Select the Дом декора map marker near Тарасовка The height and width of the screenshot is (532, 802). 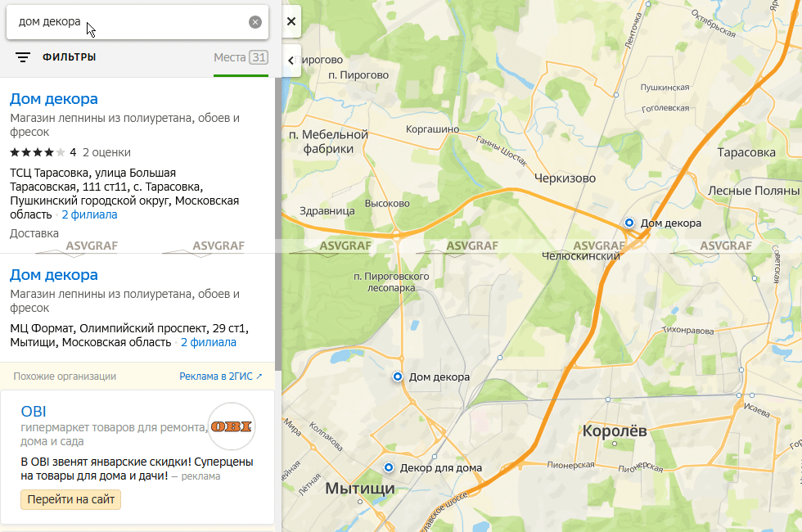629,223
